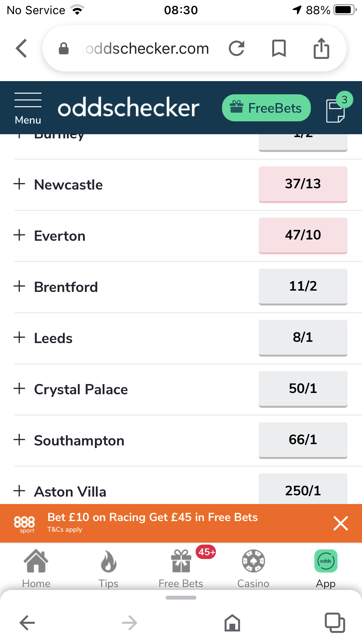Image resolution: width=362 pixels, height=644 pixels.
Task: Expand the Newcastle row
Action: pos(20,184)
